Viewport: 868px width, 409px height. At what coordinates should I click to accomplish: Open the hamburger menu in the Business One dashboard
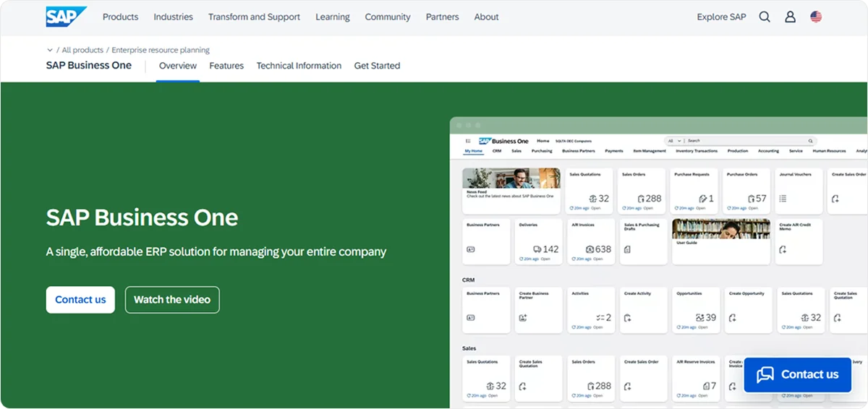pyautogui.click(x=468, y=141)
